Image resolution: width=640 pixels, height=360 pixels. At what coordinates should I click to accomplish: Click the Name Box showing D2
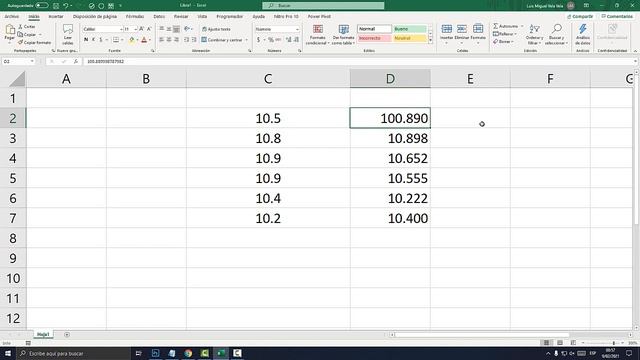tap(18, 62)
